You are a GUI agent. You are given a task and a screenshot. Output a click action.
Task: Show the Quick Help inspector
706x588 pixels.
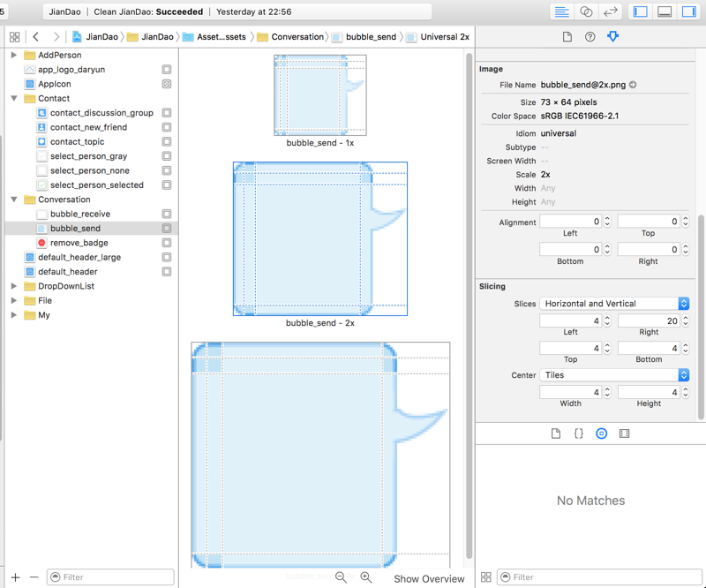[x=590, y=37]
